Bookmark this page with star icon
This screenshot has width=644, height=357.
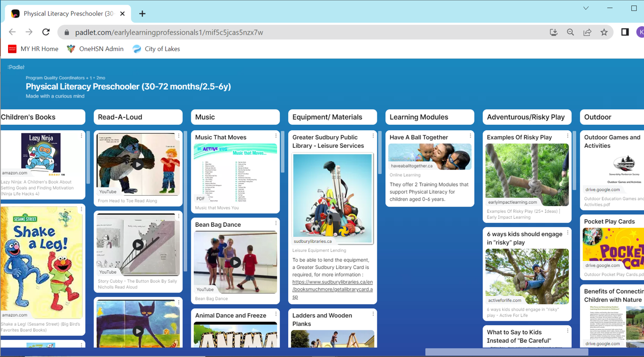(604, 32)
